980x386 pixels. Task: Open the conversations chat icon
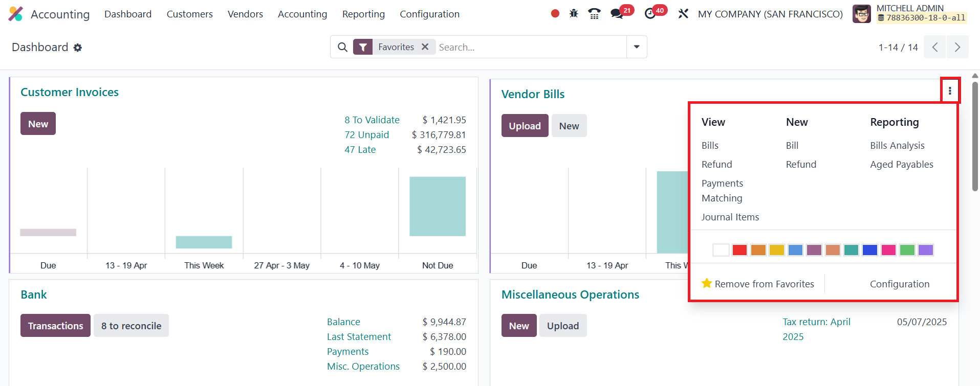pyautogui.click(x=617, y=14)
